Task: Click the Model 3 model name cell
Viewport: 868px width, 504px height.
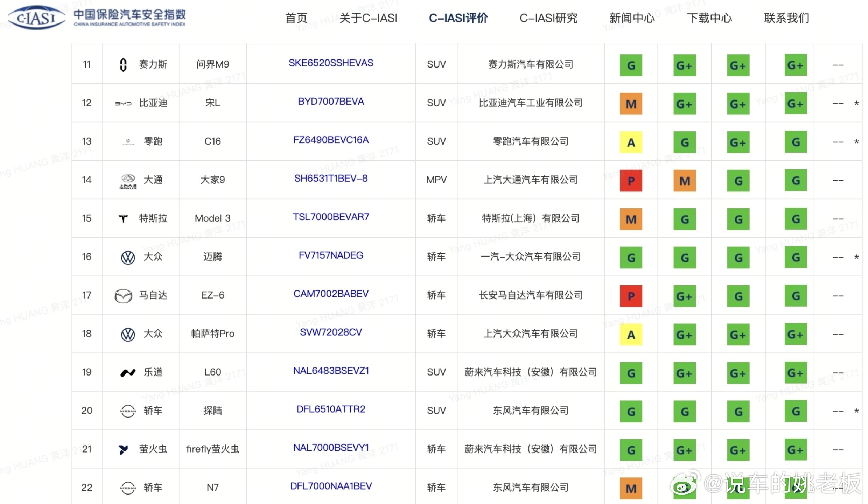Action: coord(212,218)
